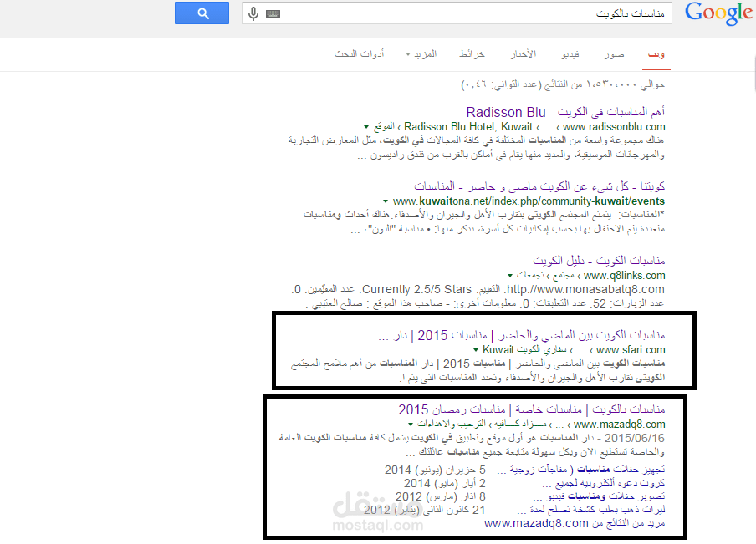Click the www.radissonblu.com green URL text
Screen dimensions: 756x544
pyautogui.click(x=614, y=127)
